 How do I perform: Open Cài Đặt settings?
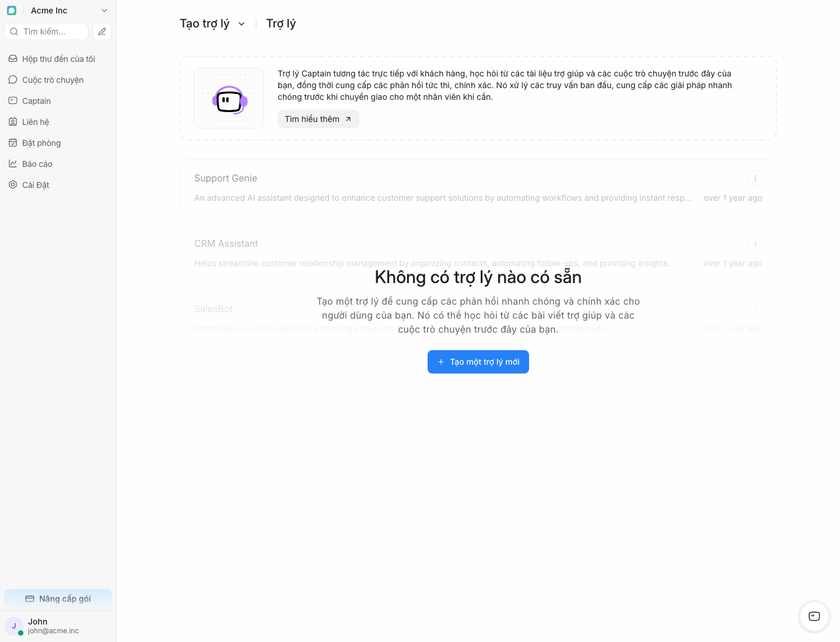point(36,185)
